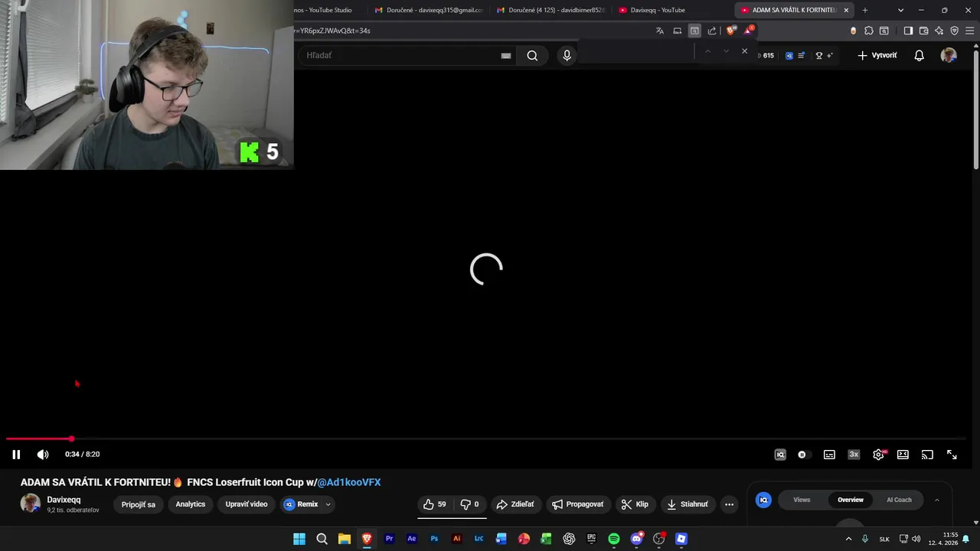Click Vytvoriť create button
This screenshot has height=551, width=980.
tap(877, 55)
